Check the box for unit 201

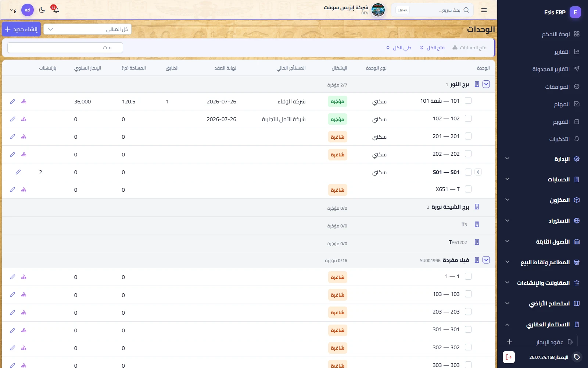[468, 136]
